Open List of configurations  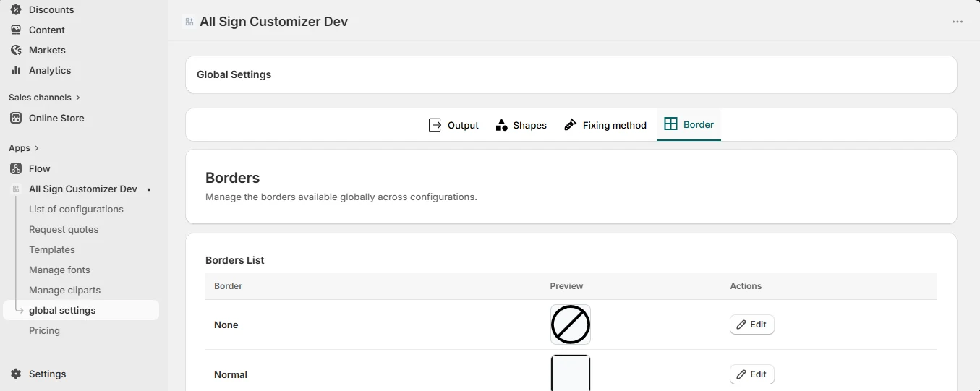(x=76, y=209)
